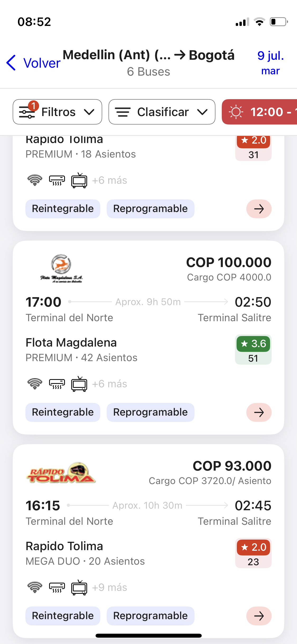This screenshot has height=644, width=297.
Task: Tap the arrow on the first Rapido Tolima card
Action: (x=259, y=209)
